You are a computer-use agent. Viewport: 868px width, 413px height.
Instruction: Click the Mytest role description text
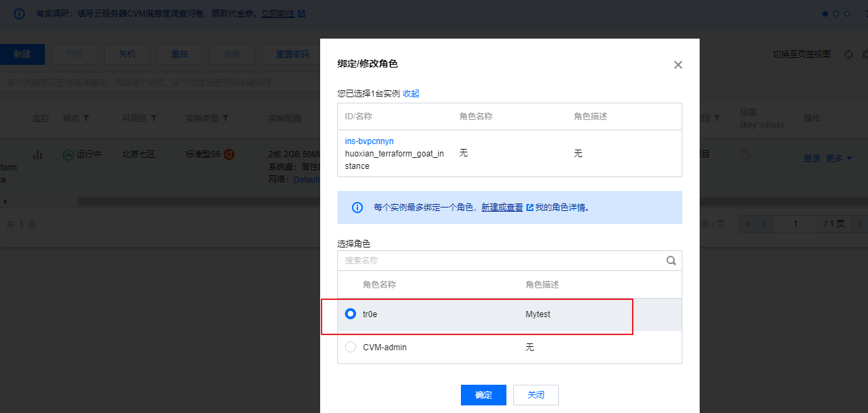click(538, 314)
